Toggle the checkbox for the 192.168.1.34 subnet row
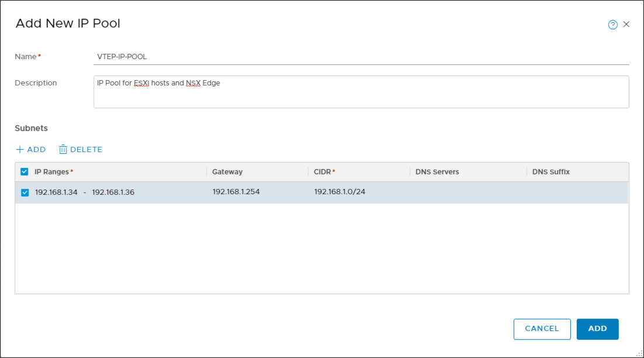This screenshot has width=644, height=358. coord(24,191)
